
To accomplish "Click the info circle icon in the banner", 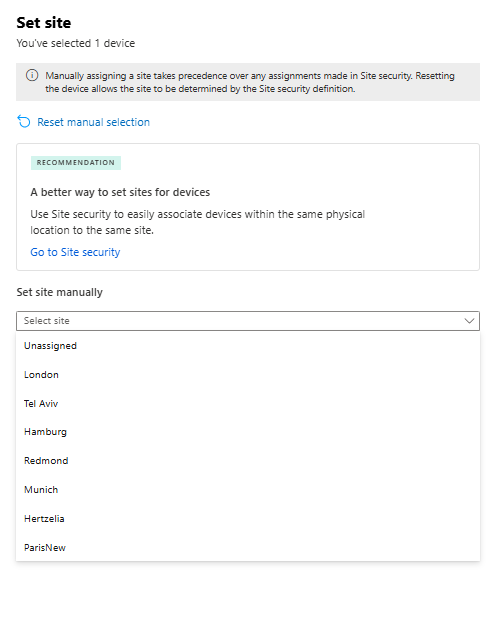I will tap(32, 75).
